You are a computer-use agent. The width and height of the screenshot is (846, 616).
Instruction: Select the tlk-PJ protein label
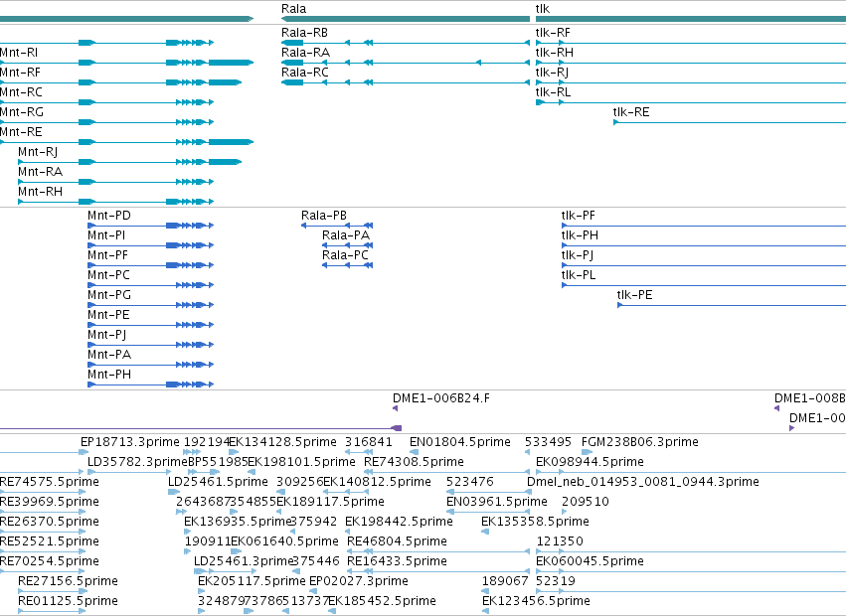point(578,255)
